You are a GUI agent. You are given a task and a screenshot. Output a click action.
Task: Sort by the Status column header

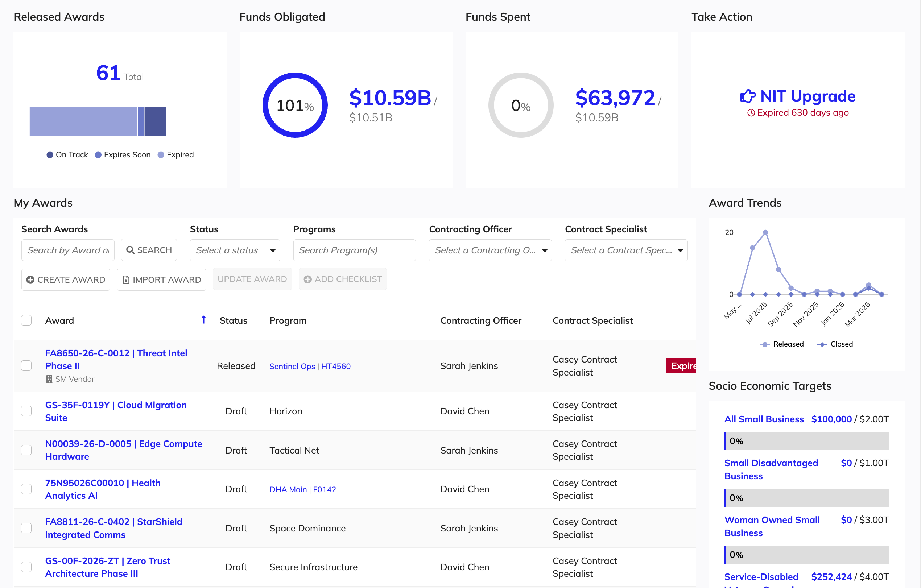(x=233, y=321)
